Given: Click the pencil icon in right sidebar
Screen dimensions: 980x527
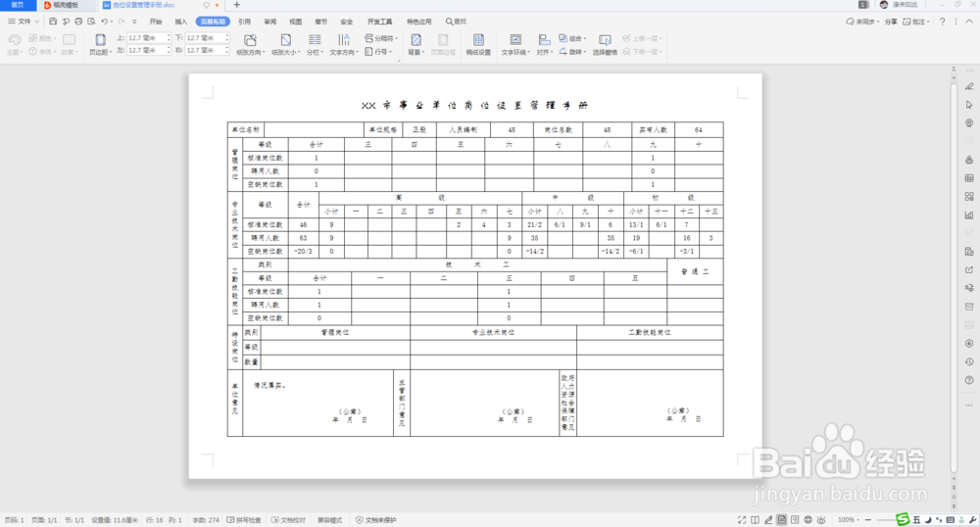Looking at the screenshot, I should point(969,86).
